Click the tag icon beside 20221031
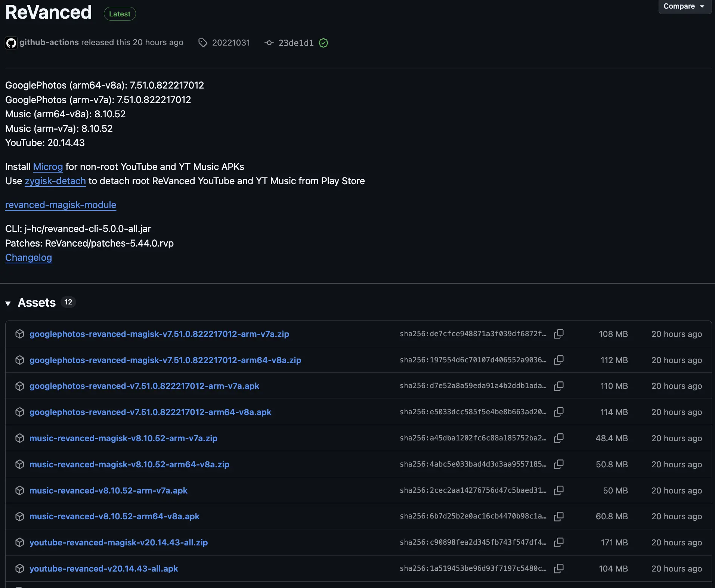715x588 pixels. pyautogui.click(x=203, y=43)
